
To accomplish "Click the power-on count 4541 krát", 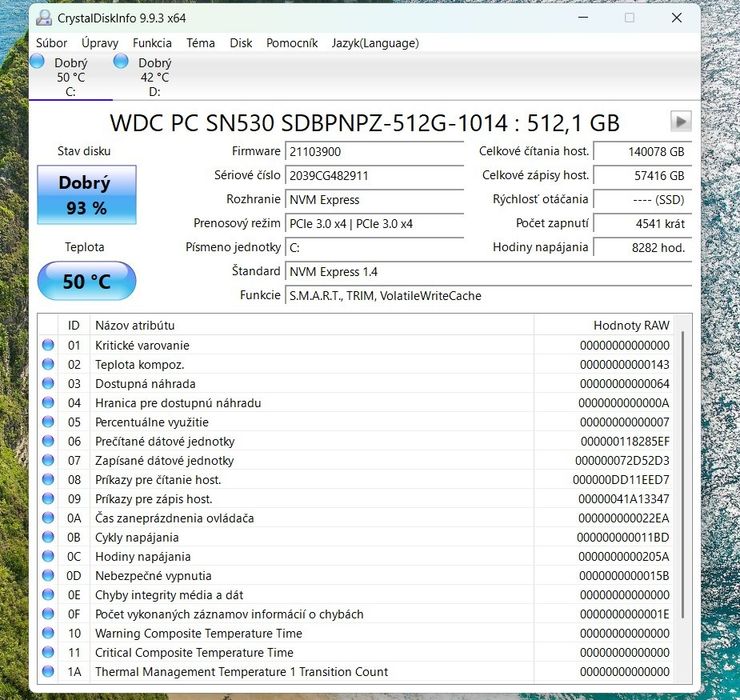I will coord(642,224).
